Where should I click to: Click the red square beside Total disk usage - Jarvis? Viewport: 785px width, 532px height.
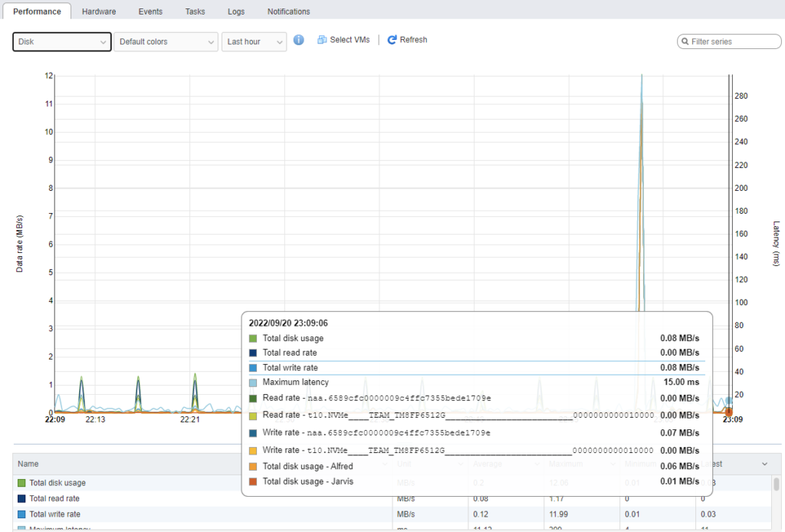point(254,483)
